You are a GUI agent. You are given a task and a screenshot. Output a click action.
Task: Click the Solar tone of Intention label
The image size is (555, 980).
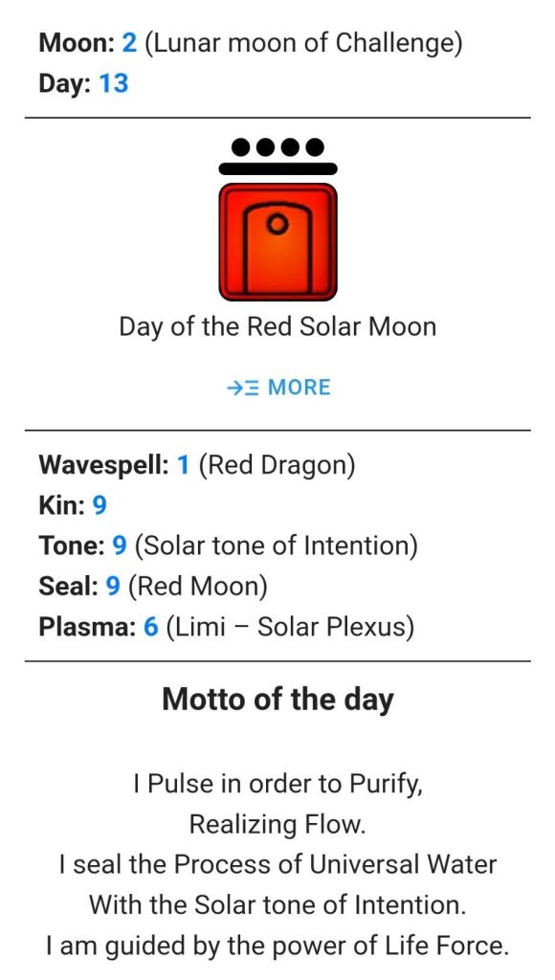(276, 546)
